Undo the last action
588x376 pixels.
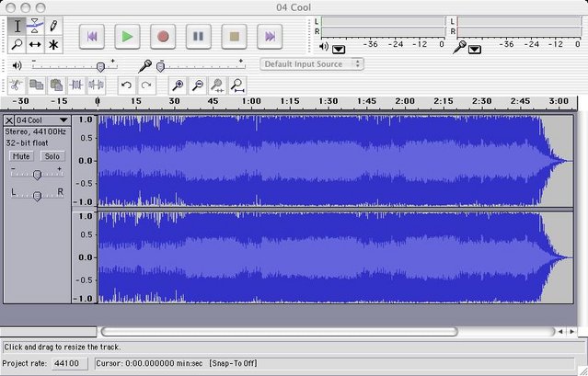(x=127, y=85)
